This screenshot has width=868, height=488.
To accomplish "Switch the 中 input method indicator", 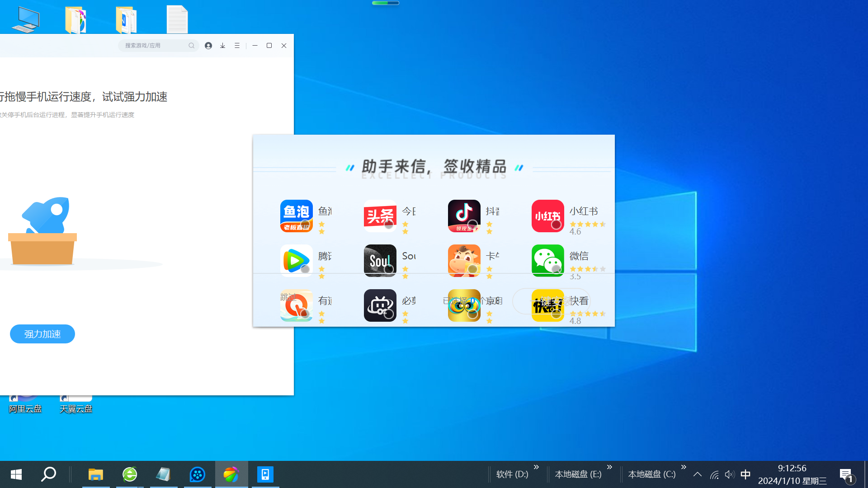I will pos(745,474).
